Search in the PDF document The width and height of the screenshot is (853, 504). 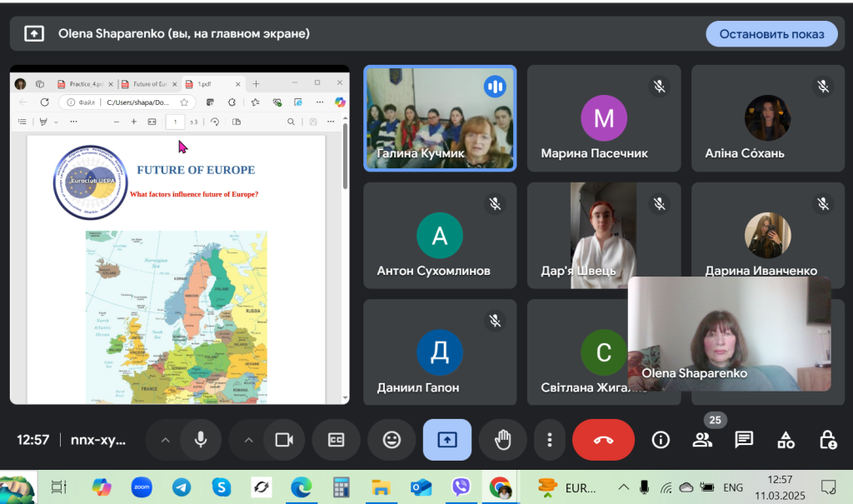pyautogui.click(x=291, y=122)
